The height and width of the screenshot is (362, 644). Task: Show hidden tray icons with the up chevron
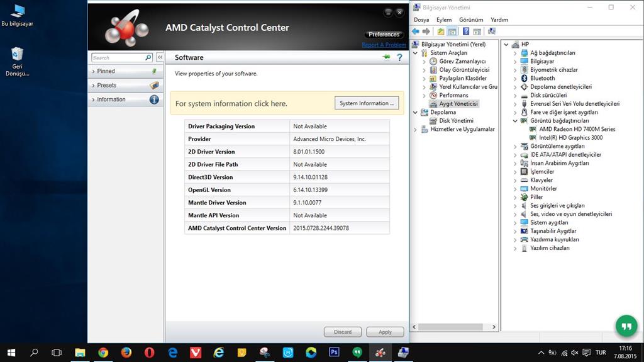541,353
